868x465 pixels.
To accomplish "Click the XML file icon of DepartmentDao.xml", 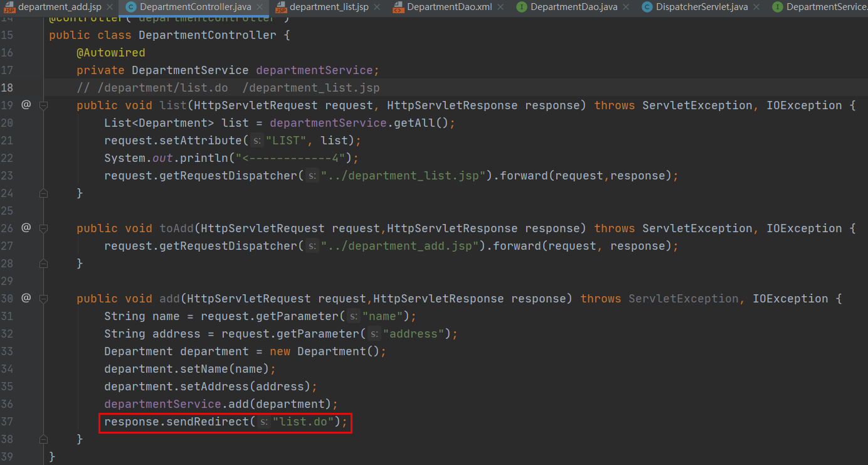I will click(x=398, y=8).
